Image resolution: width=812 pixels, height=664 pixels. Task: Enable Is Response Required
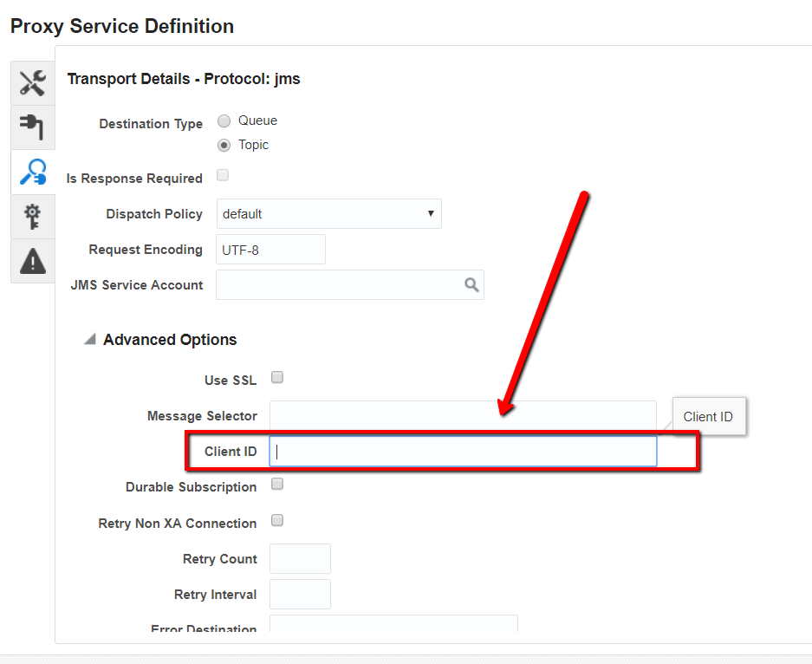click(223, 174)
